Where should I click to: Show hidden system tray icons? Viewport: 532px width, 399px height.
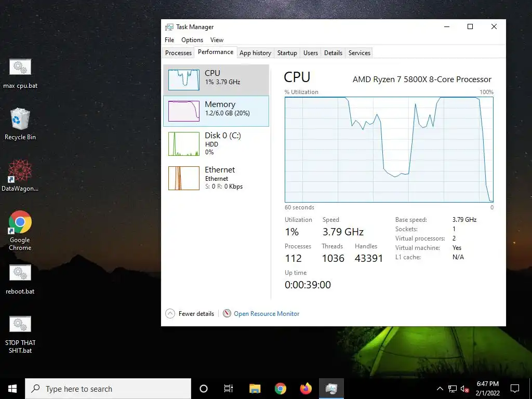440,389
